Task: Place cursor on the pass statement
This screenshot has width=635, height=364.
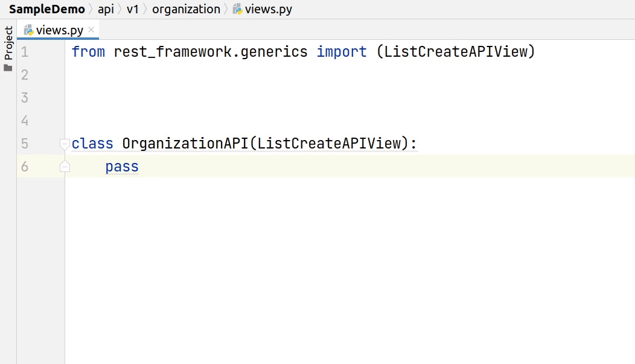Action: 122,167
